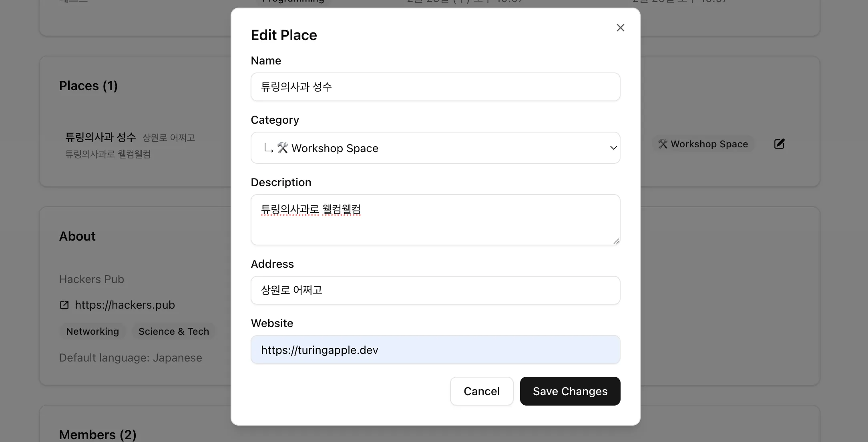Screen dimensions: 868x442
Task: Select the Science & Tech tag
Action: pos(173,331)
